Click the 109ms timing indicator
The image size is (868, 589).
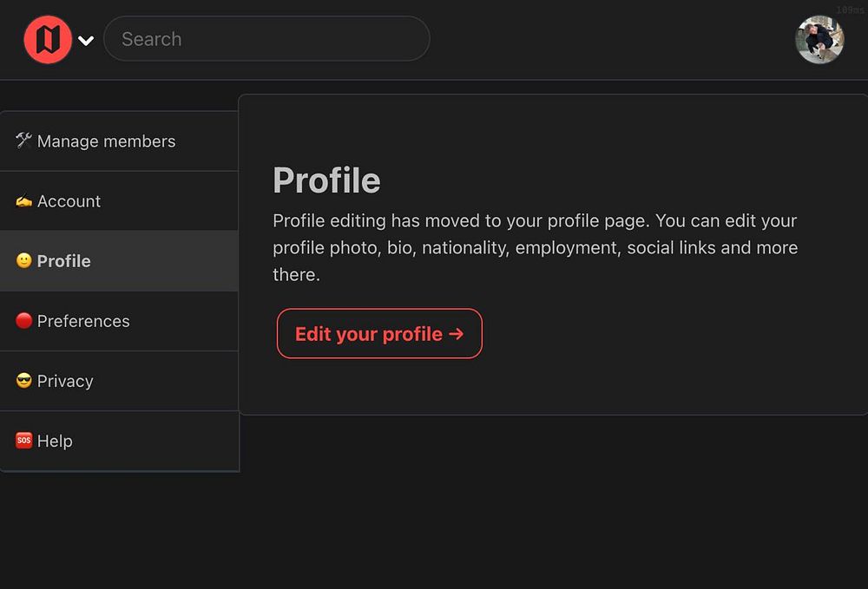pos(850,10)
